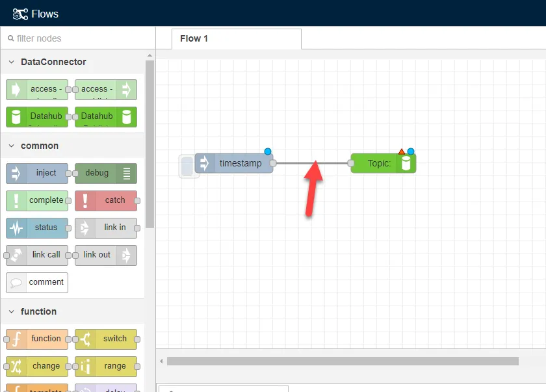Select the function node in palette
Screen dimensions: 546x392
coord(37,339)
